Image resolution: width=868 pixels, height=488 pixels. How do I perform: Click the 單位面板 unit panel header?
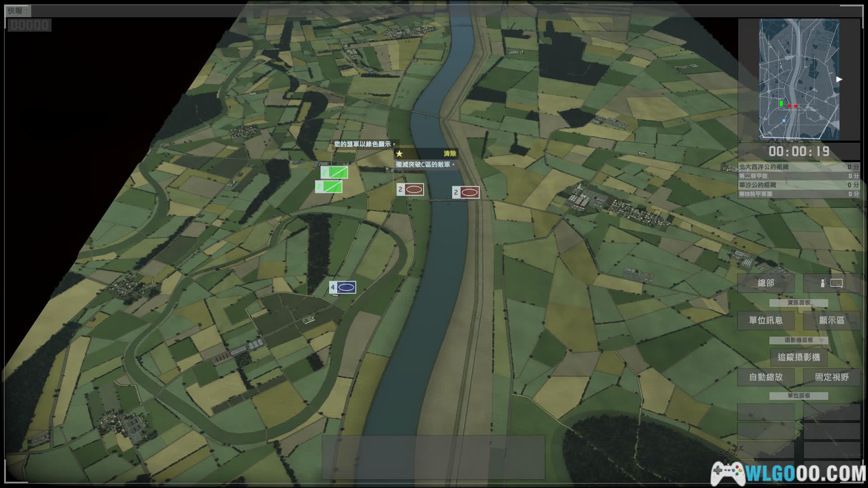point(798,396)
